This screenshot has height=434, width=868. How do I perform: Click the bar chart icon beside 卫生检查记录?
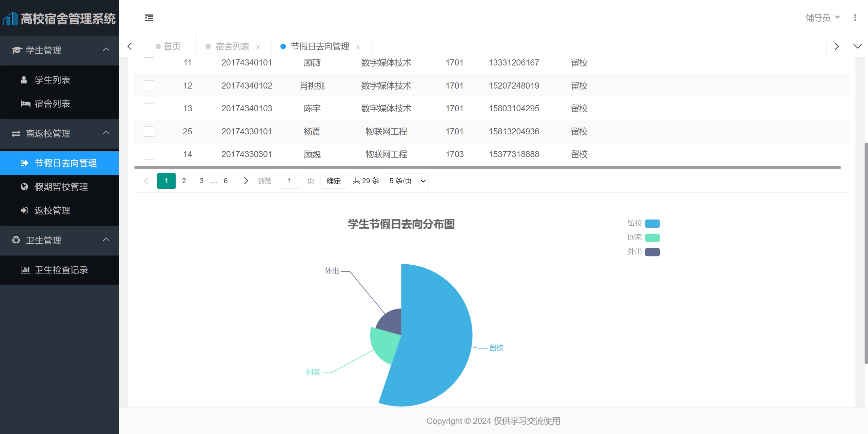25,270
